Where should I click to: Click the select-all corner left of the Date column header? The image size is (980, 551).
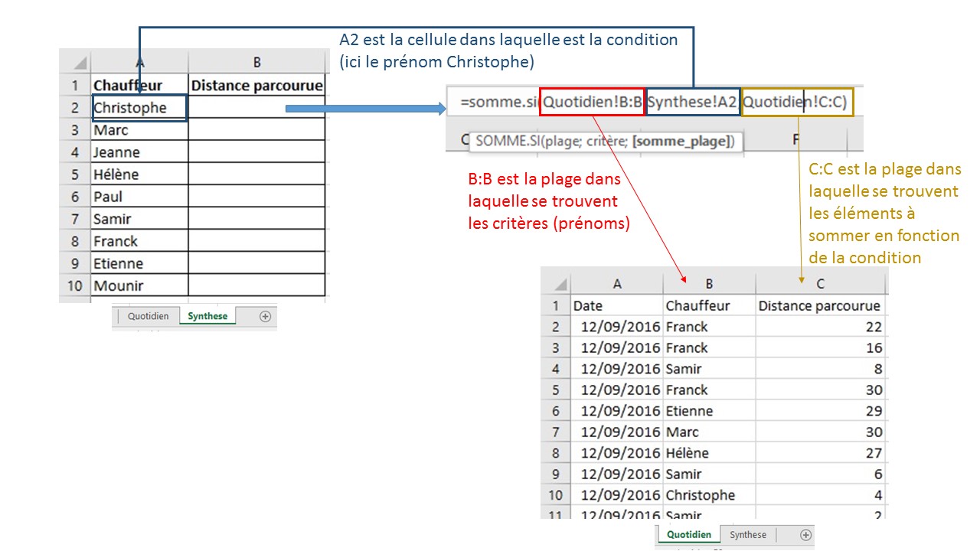coord(560,284)
